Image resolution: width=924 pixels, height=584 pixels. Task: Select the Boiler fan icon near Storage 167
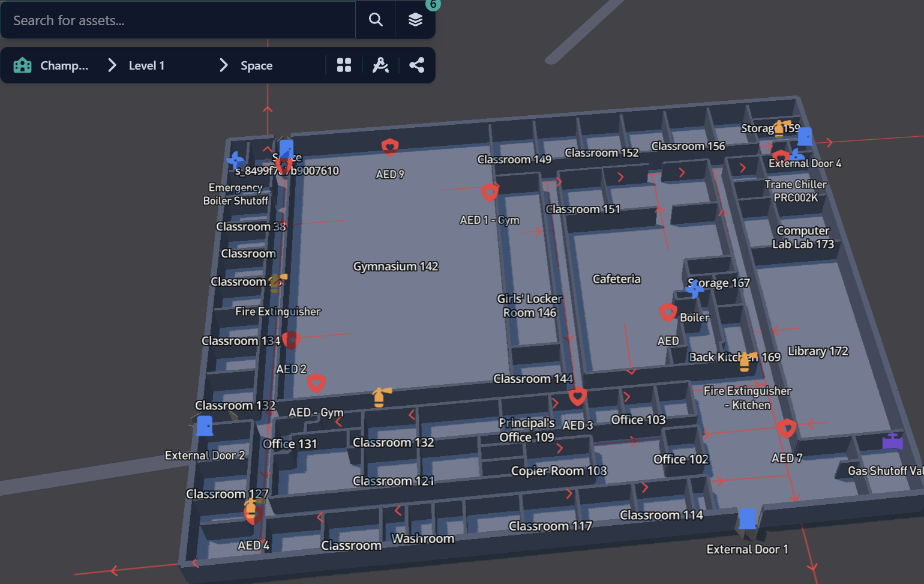(695, 289)
